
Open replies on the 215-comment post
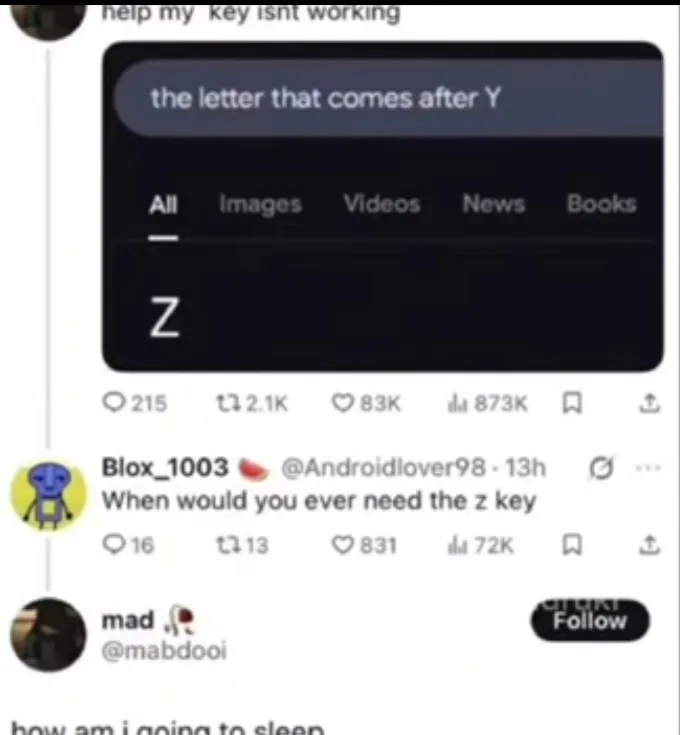135,403
